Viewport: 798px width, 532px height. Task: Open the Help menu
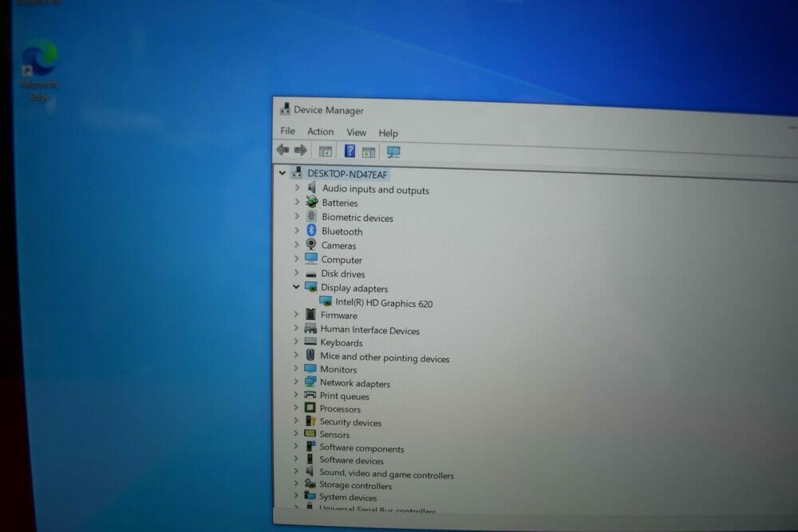pyautogui.click(x=388, y=133)
